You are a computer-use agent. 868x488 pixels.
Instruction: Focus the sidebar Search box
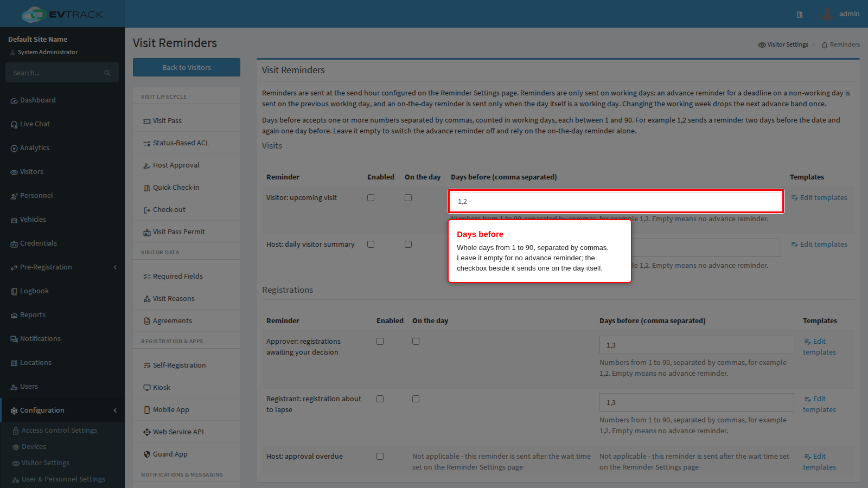click(62, 73)
